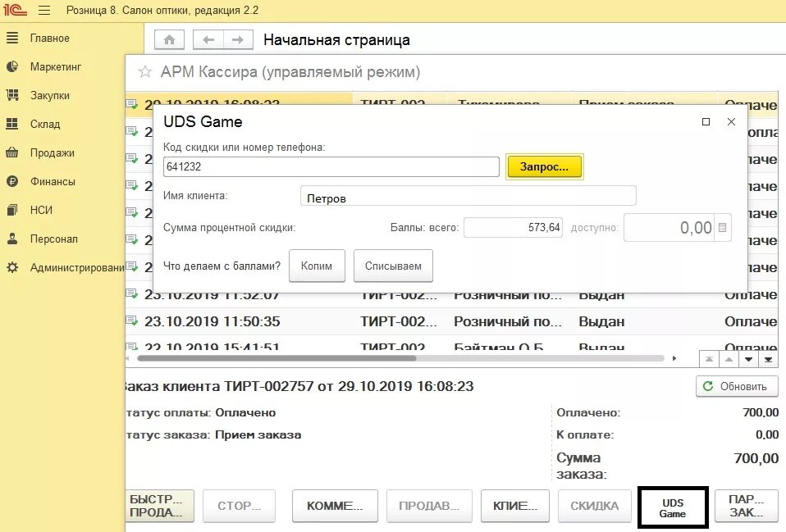Screen dimensions: 786x532
Task: Click the Статус оплаты: Оплачено text
Action: click(201, 413)
